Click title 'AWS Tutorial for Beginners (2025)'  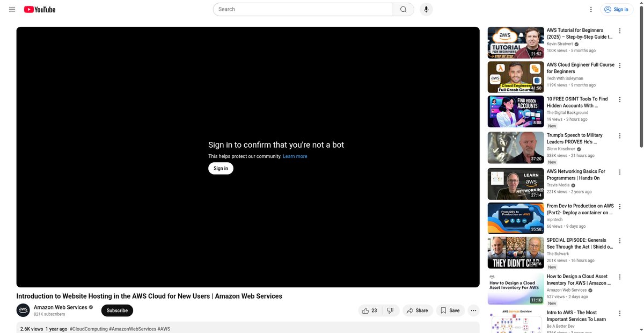coord(580,34)
